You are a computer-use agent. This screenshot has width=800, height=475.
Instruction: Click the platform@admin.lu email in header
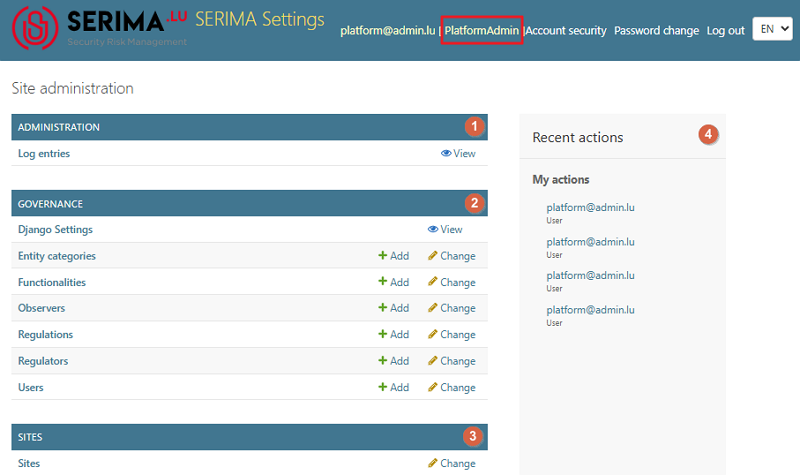(388, 31)
